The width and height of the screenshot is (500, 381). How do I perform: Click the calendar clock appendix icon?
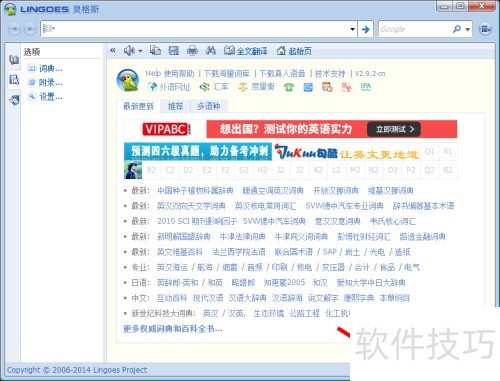327,87
